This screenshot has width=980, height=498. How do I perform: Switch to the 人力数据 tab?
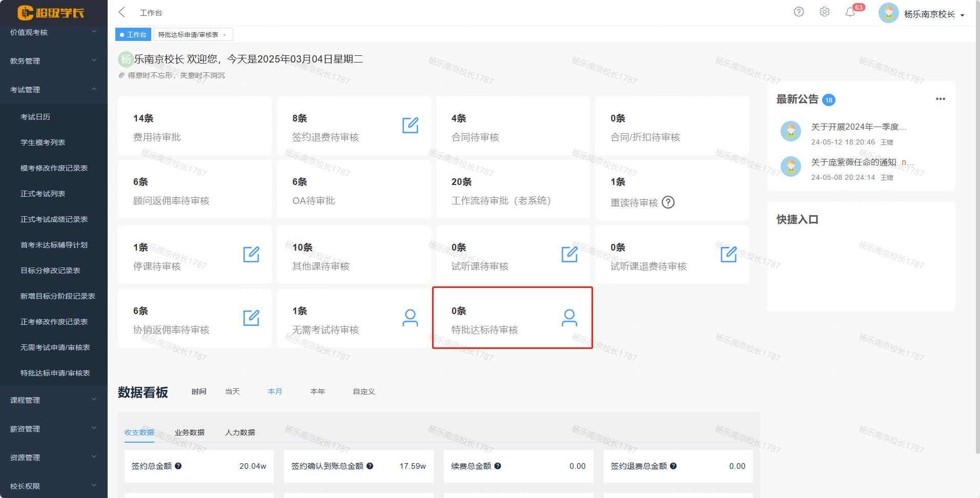click(x=240, y=432)
